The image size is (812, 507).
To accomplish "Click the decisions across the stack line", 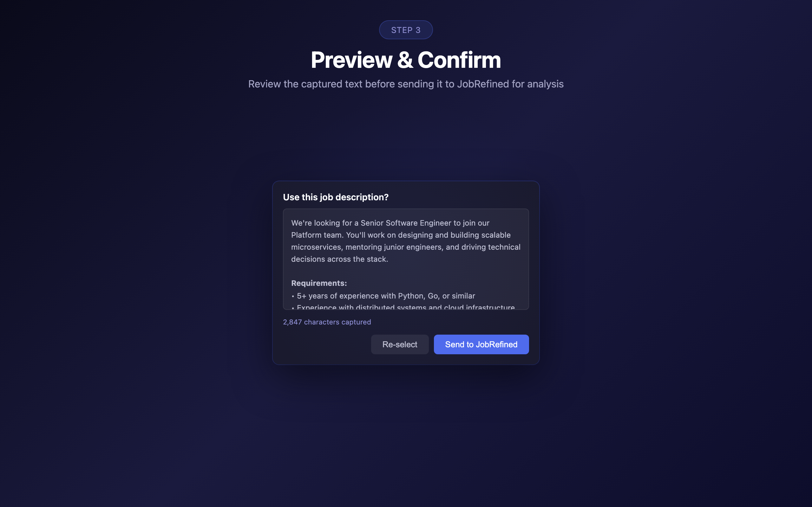I will pyautogui.click(x=339, y=259).
